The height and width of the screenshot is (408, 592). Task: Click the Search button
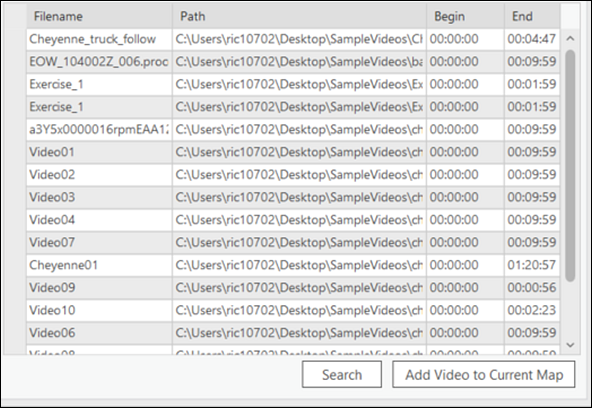tap(342, 374)
